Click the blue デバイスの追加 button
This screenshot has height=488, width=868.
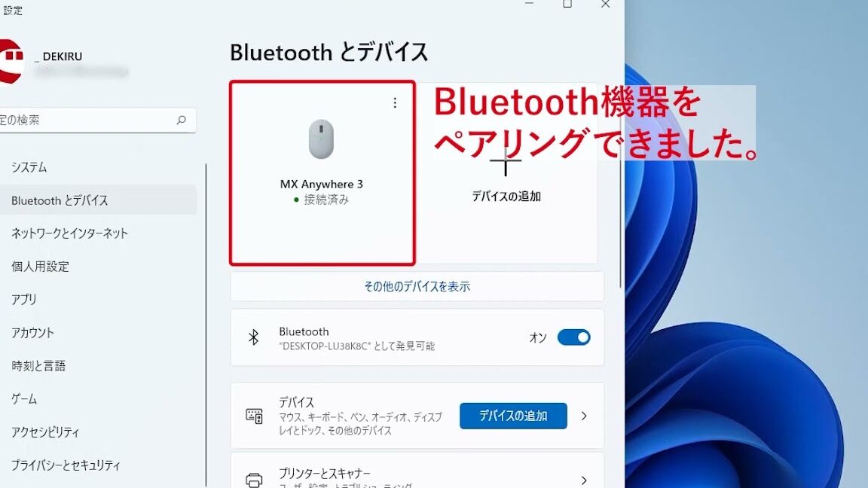[513, 416]
